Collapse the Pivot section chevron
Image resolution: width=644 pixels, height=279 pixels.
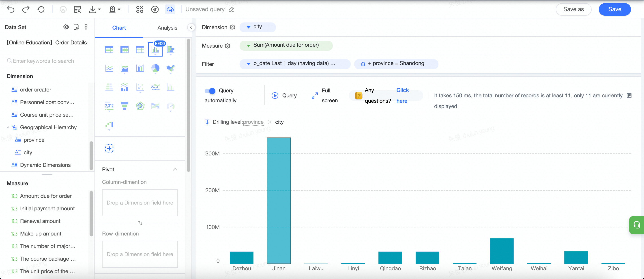coord(175,170)
